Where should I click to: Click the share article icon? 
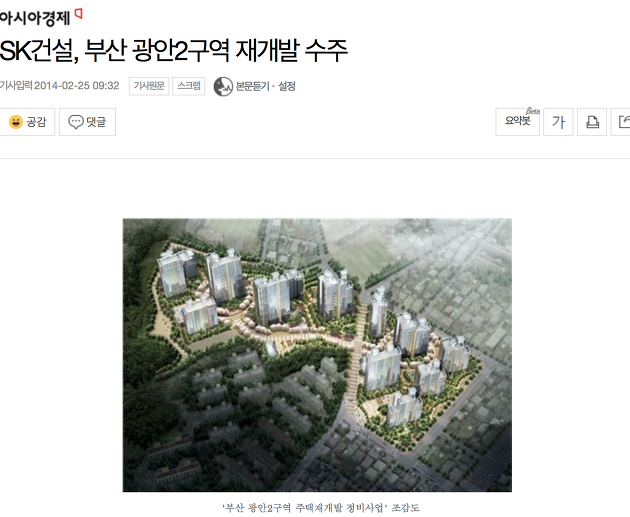(621, 122)
